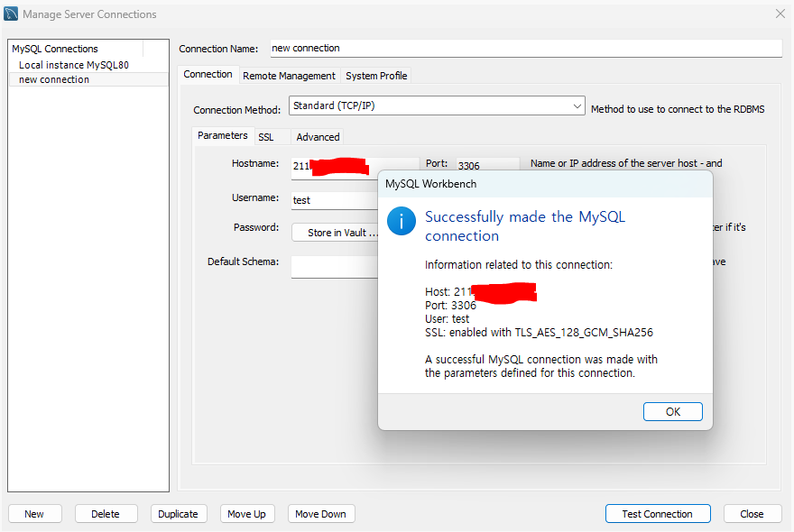Click the Close button

[x=752, y=514]
